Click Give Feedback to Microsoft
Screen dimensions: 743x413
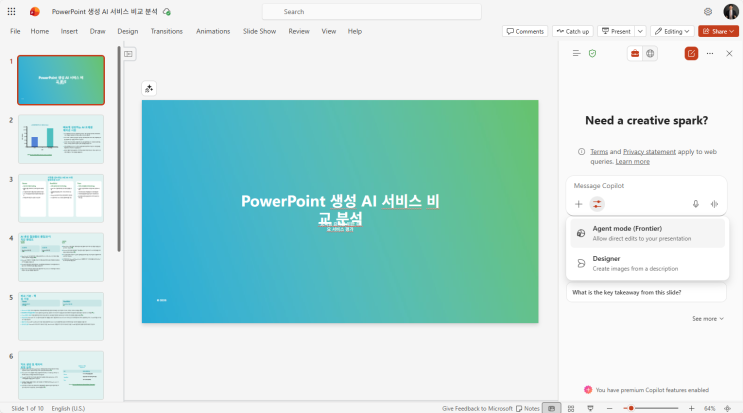click(477, 408)
